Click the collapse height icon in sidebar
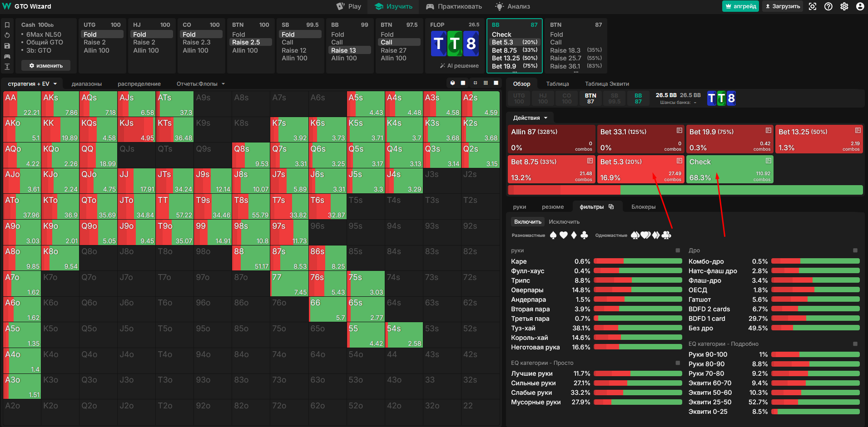This screenshot has width=868, height=427. 7,67
